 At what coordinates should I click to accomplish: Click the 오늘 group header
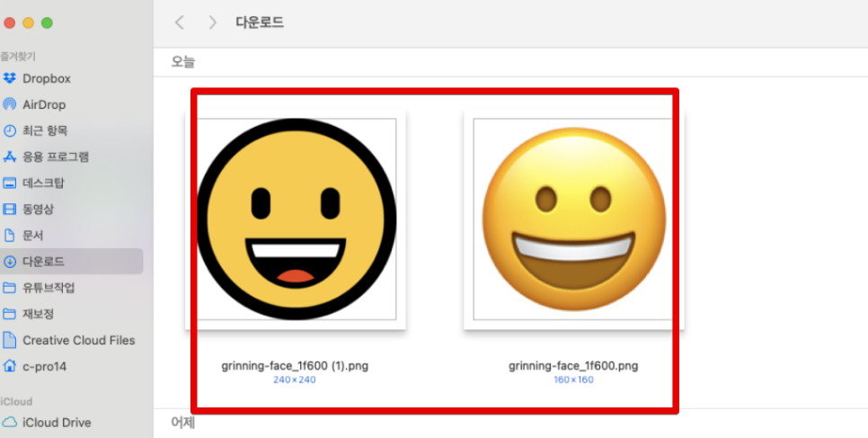click(x=183, y=62)
